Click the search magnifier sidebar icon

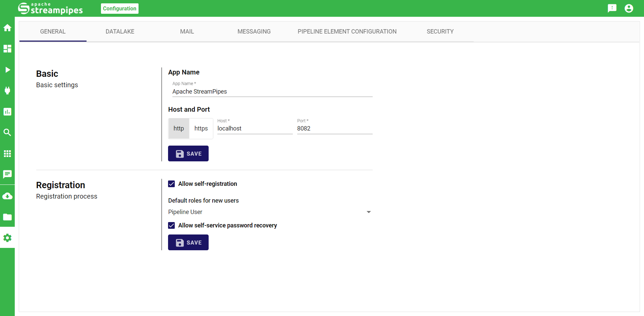tap(7, 133)
